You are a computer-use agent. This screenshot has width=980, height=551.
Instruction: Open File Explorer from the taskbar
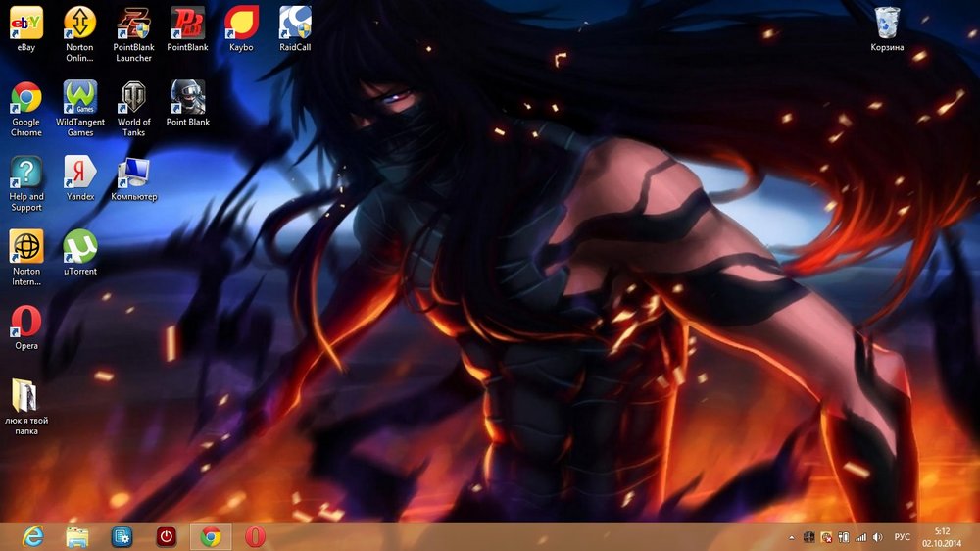tap(77, 536)
